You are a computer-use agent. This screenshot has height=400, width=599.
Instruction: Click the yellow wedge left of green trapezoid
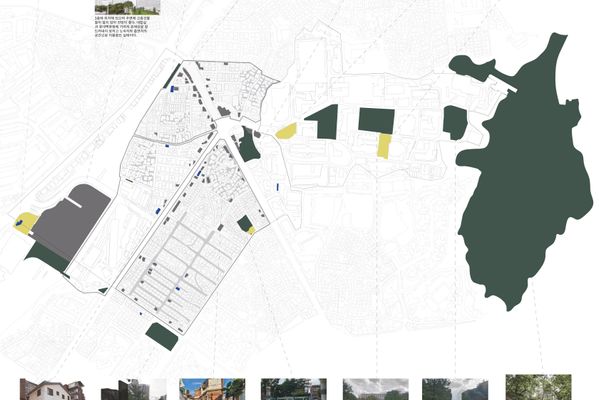click(287, 131)
